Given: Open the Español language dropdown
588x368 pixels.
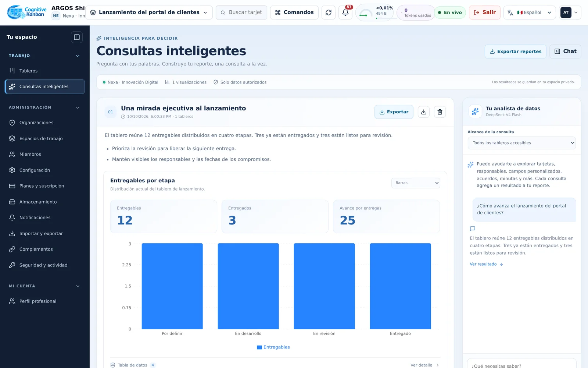Looking at the screenshot, I should pyautogui.click(x=530, y=13).
